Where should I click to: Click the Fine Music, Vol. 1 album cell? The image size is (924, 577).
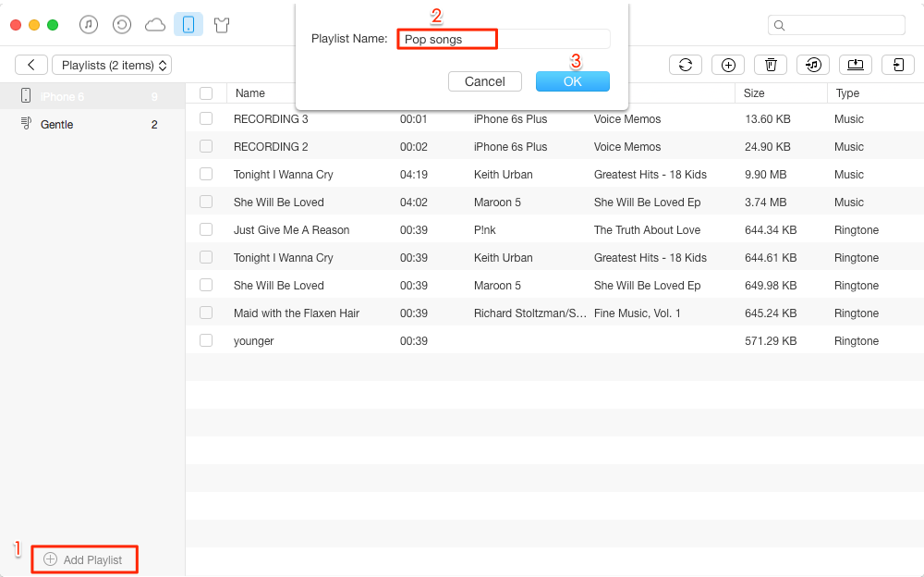pyautogui.click(x=637, y=313)
